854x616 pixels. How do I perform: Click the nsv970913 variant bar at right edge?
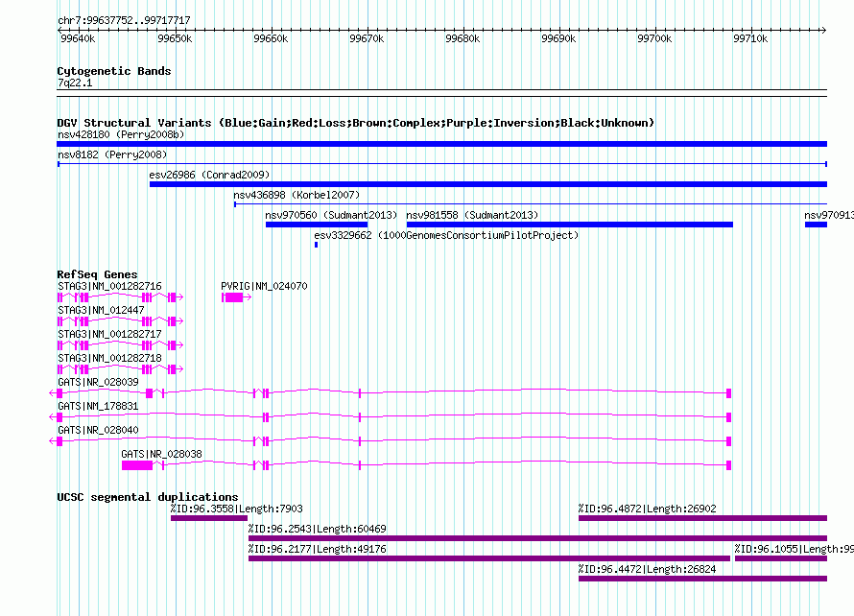[x=816, y=225]
